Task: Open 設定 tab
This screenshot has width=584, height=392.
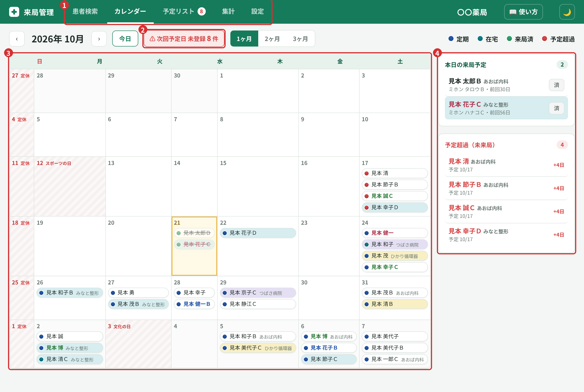Action: (258, 11)
